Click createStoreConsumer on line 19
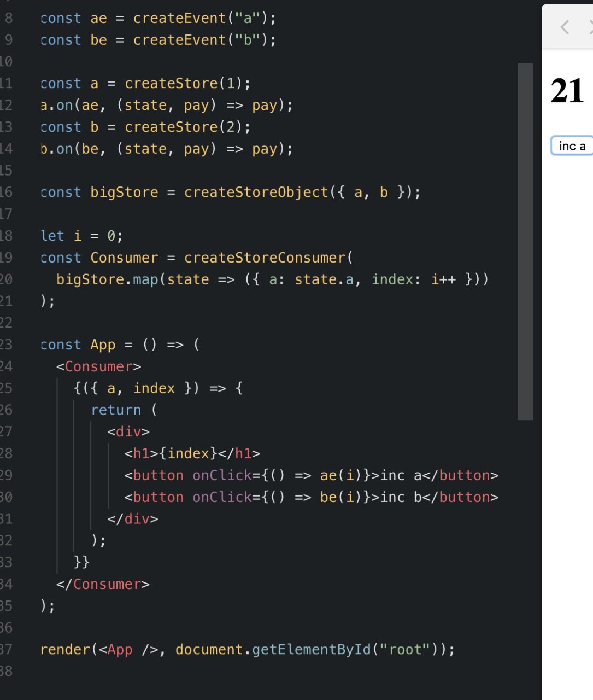Viewport: 593px width, 700px height. coord(265,258)
